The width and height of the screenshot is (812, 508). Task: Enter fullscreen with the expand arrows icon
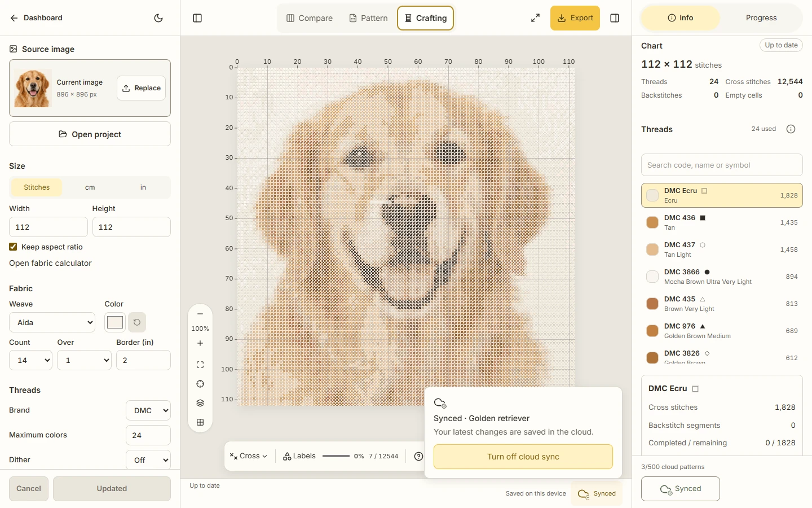tap(535, 18)
